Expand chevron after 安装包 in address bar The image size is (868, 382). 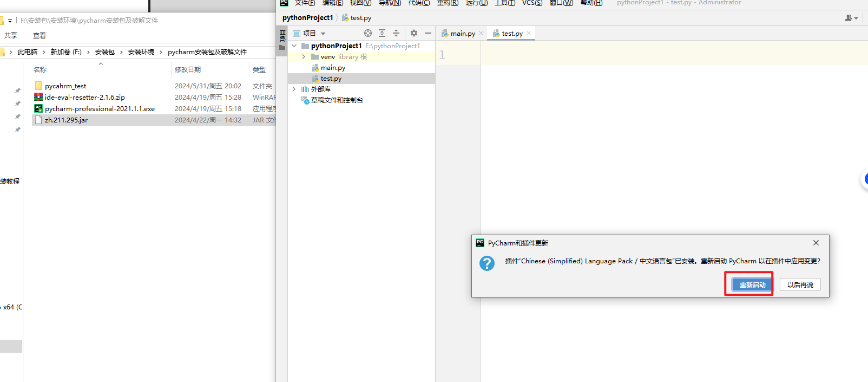click(121, 52)
